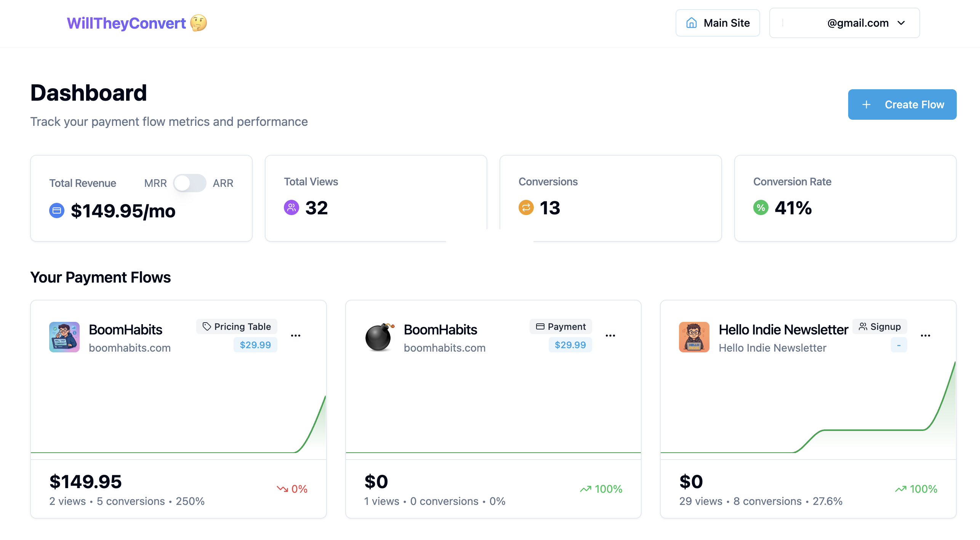Click the thinking emoji beside WillTheyConvert logo
The width and height of the screenshot is (980, 540).
point(199,23)
